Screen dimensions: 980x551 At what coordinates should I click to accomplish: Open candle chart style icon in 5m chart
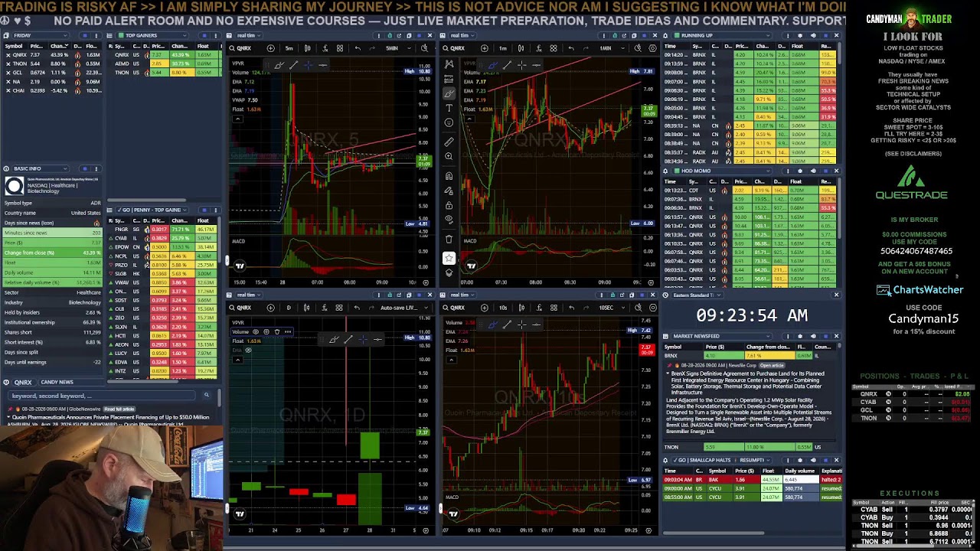(308, 48)
